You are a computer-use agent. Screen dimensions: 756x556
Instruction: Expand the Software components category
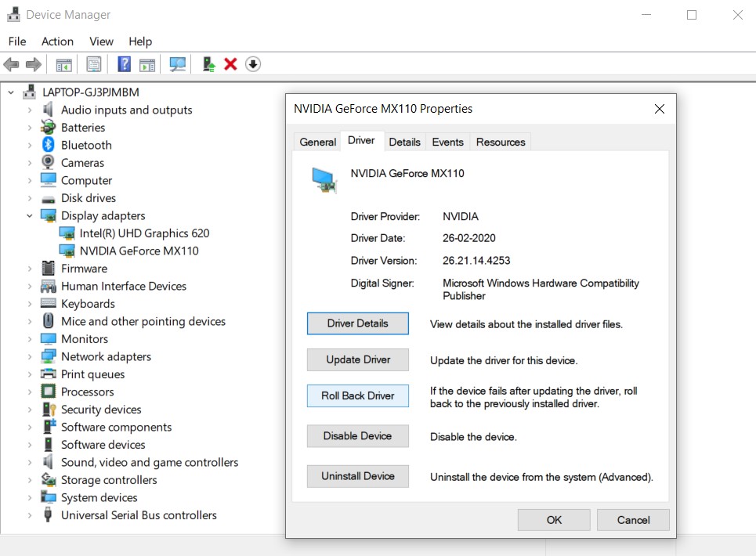(30, 428)
